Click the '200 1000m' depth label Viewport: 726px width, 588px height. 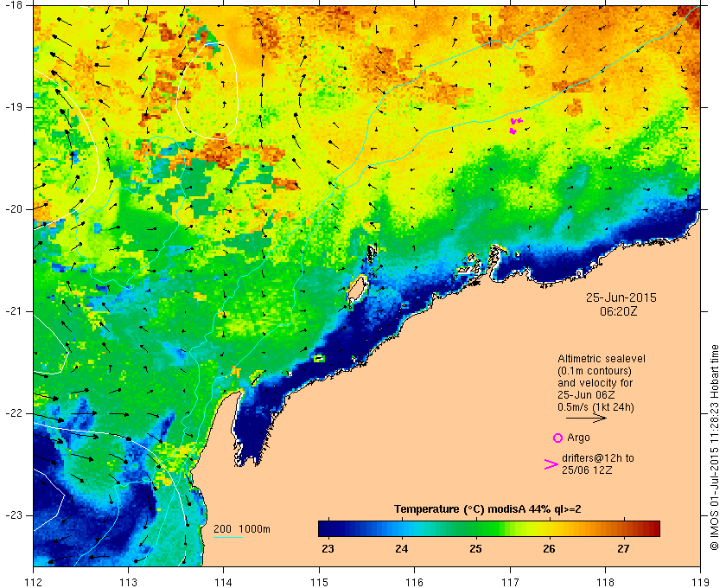[x=242, y=528]
